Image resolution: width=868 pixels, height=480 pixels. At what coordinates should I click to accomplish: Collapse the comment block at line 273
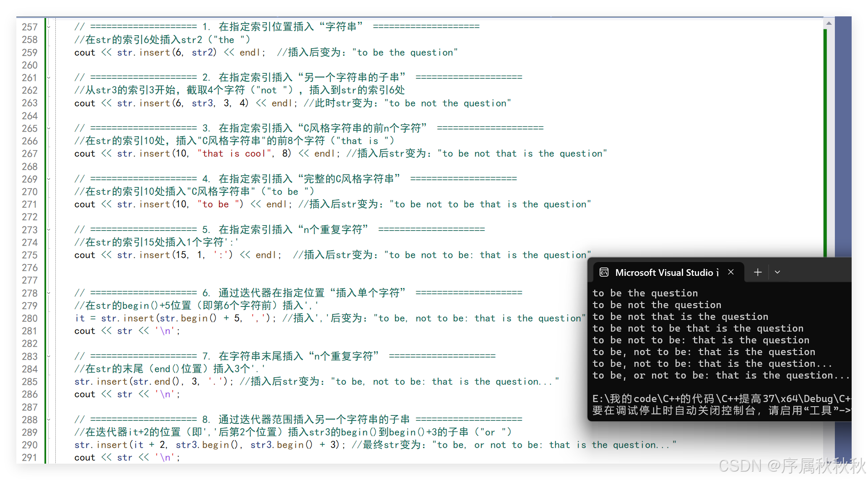pos(49,230)
